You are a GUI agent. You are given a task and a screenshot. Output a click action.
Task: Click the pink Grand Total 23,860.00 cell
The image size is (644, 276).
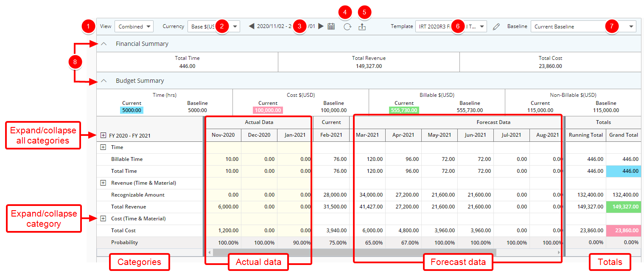click(x=623, y=231)
